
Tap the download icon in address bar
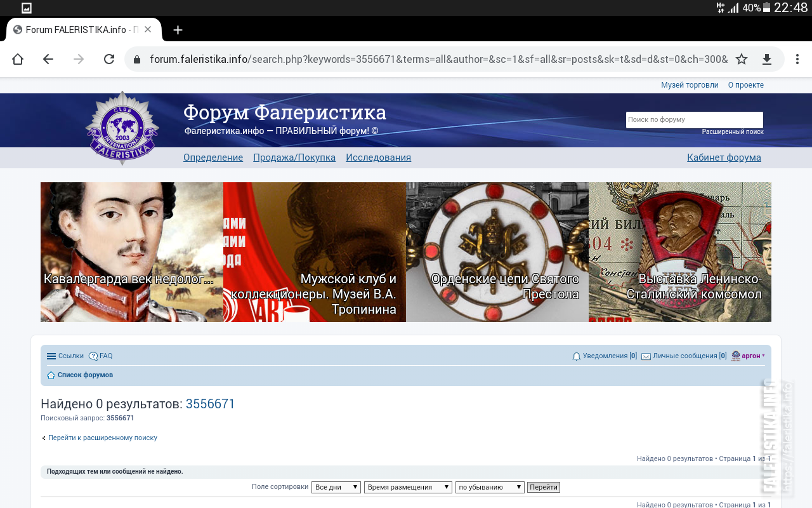[766, 59]
